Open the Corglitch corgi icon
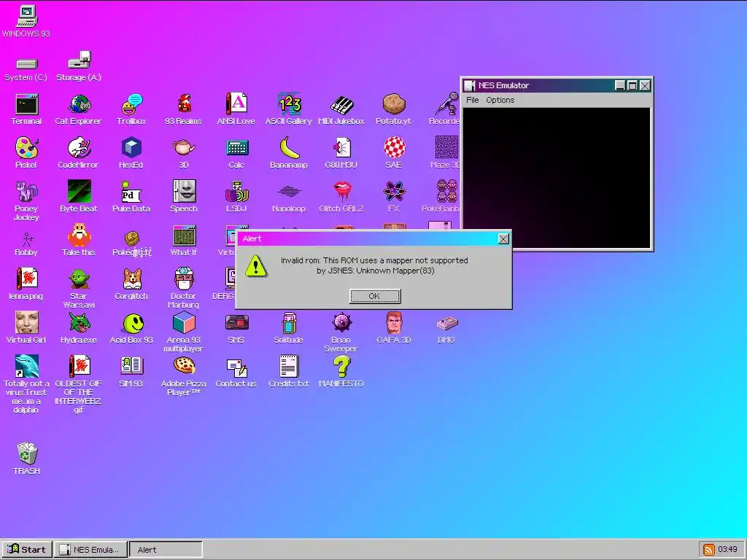This screenshot has height=560, width=747. (131, 279)
